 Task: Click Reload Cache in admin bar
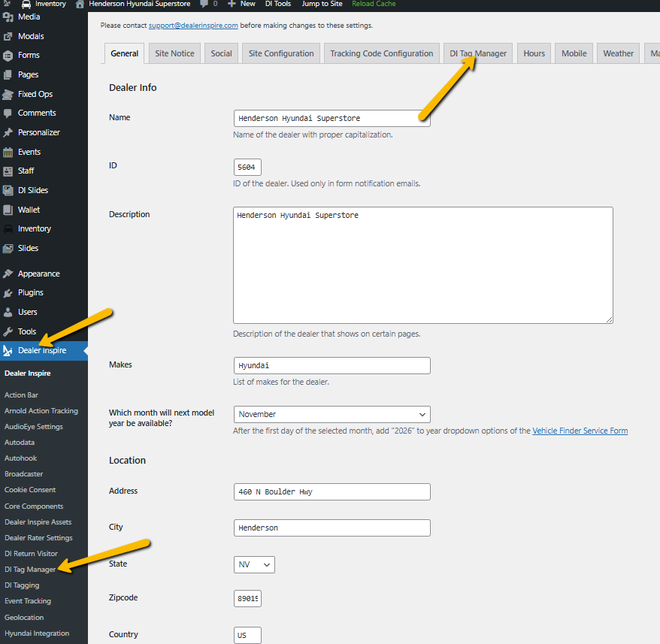click(374, 4)
